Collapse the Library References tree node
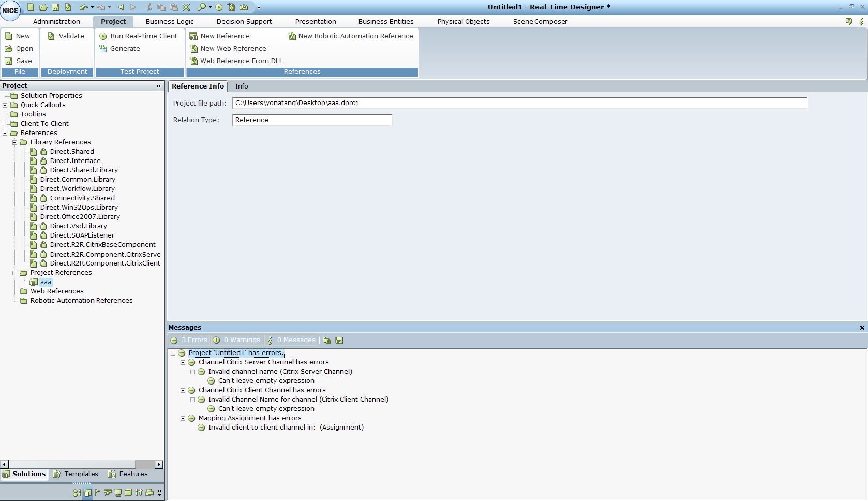 coord(14,142)
